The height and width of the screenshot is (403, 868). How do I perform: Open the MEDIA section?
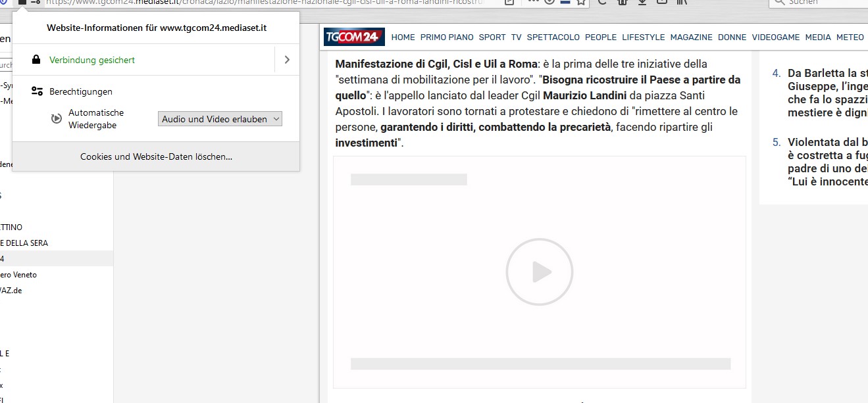pos(818,37)
